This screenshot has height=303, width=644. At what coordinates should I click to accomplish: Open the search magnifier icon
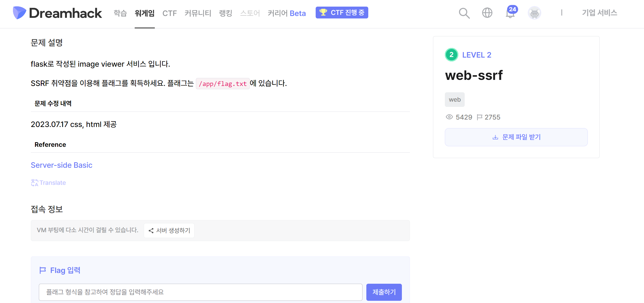tap(464, 13)
